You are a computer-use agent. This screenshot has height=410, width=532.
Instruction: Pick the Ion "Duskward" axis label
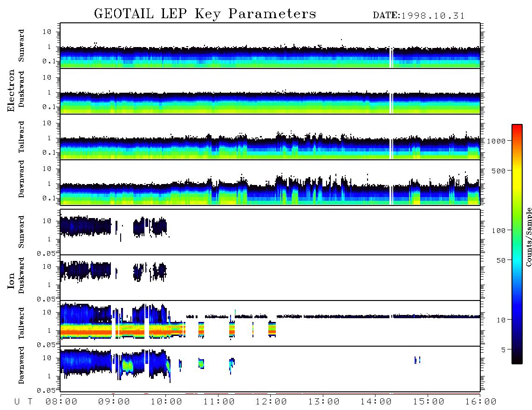click(x=21, y=275)
